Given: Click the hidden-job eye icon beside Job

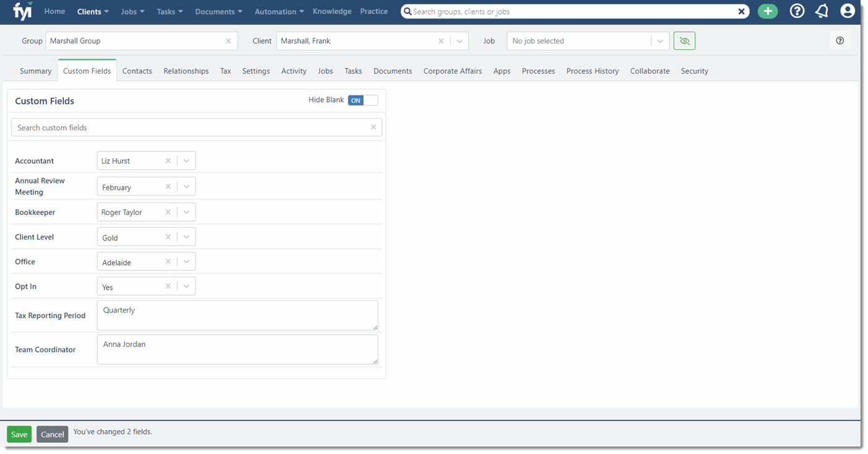Looking at the screenshot, I should click(684, 40).
